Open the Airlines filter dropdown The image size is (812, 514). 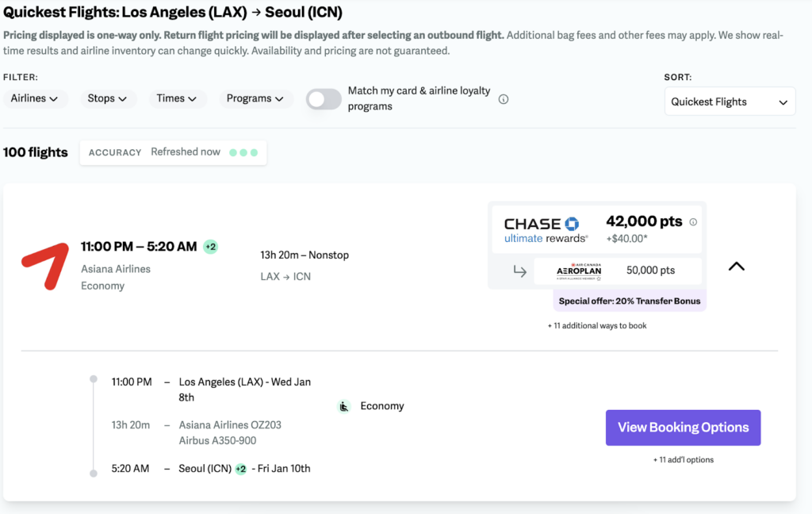(35, 98)
